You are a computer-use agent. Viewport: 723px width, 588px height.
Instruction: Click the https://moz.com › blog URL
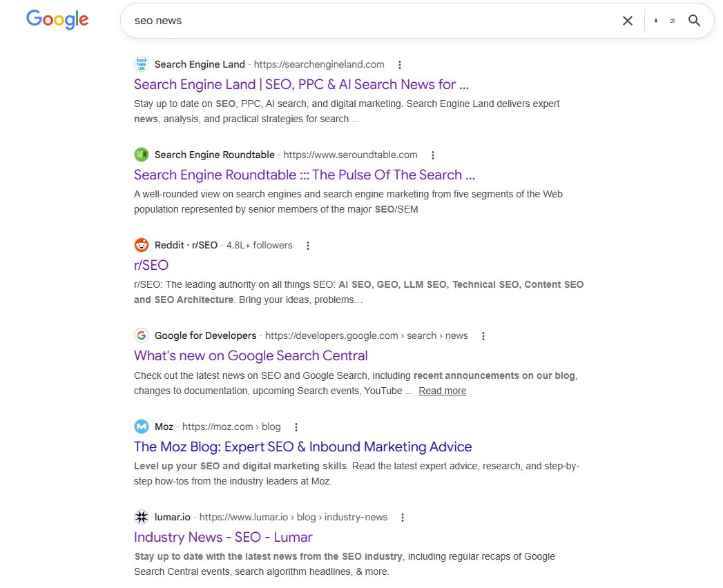click(x=231, y=427)
